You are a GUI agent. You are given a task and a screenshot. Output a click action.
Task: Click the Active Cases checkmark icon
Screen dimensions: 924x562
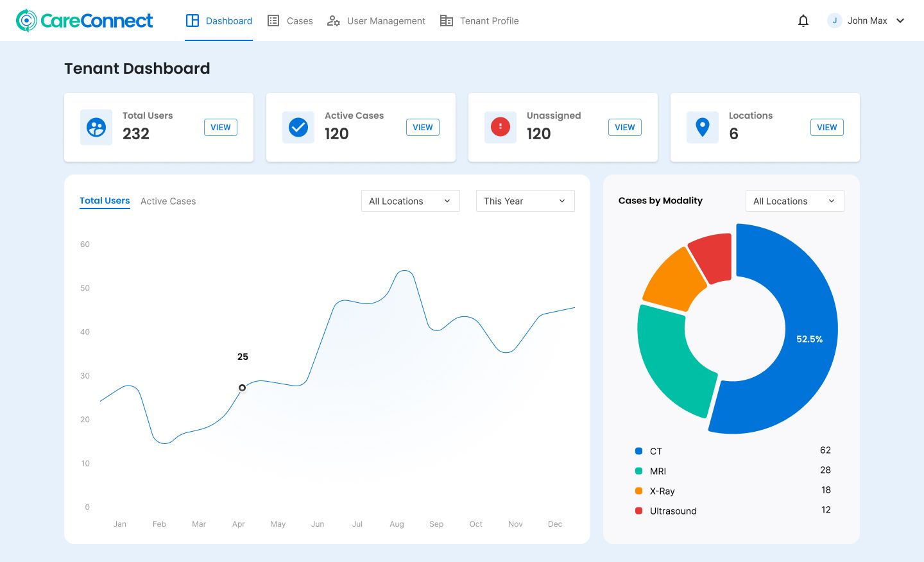point(298,127)
